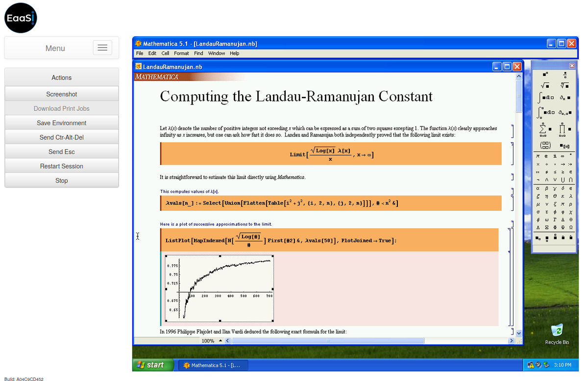The height and width of the screenshot is (381, 588).
Task: Click the taskbar clock showing 3:10 PM
Action: coord(563,365)
